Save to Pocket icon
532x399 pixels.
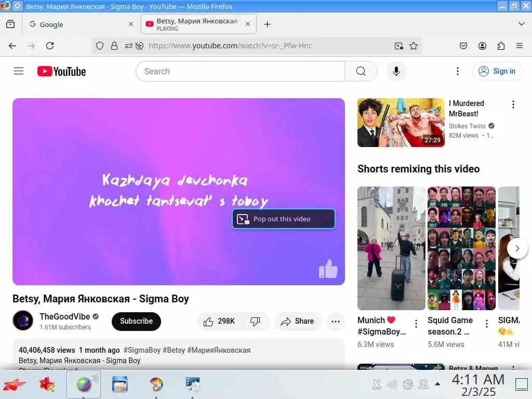pyautogui.click(x=463, y=46)
